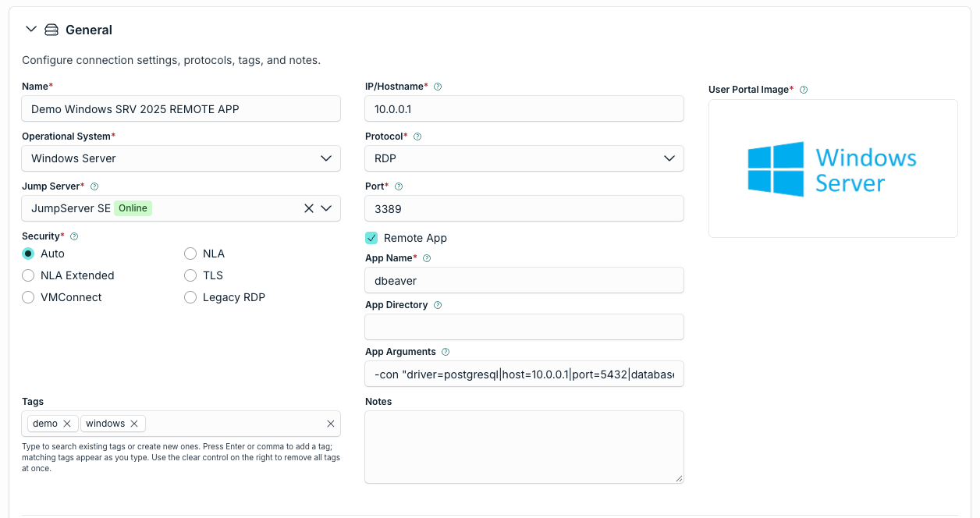Click the User Portal Image help icon
Viewport: 980px width, 518px height.
click(804, 90)
